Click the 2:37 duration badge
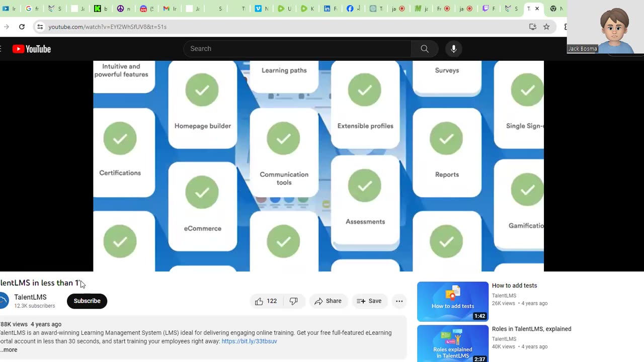The width and height of the screenshot is (644, 362). (x=479, y=359)
